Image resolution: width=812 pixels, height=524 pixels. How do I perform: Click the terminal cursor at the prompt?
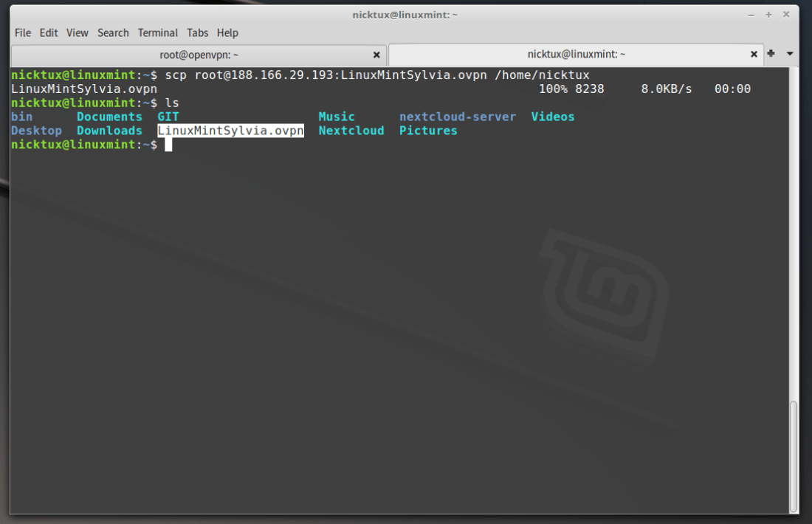pyautogui.click(x=168, y=145)
